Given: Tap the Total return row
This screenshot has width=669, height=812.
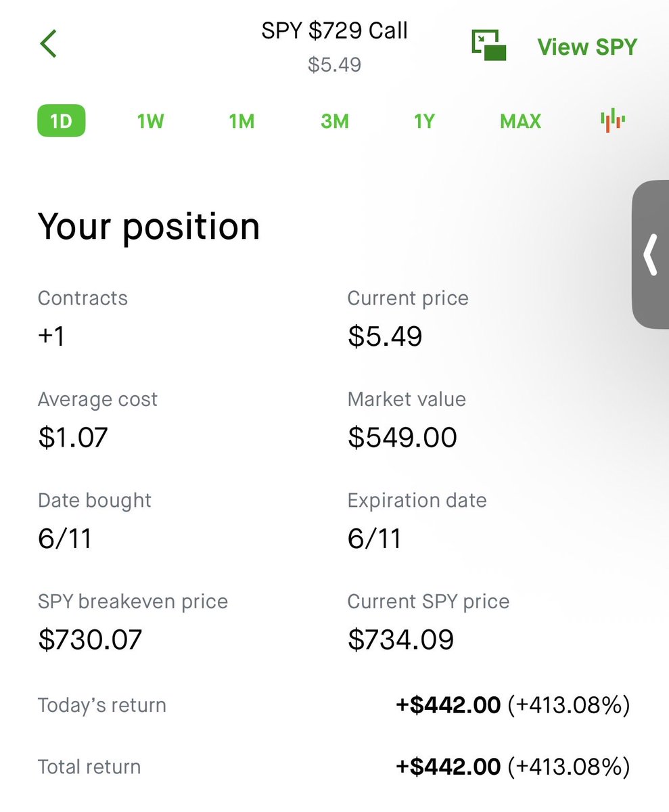Looking at the screenshot, I should [334, 767].
